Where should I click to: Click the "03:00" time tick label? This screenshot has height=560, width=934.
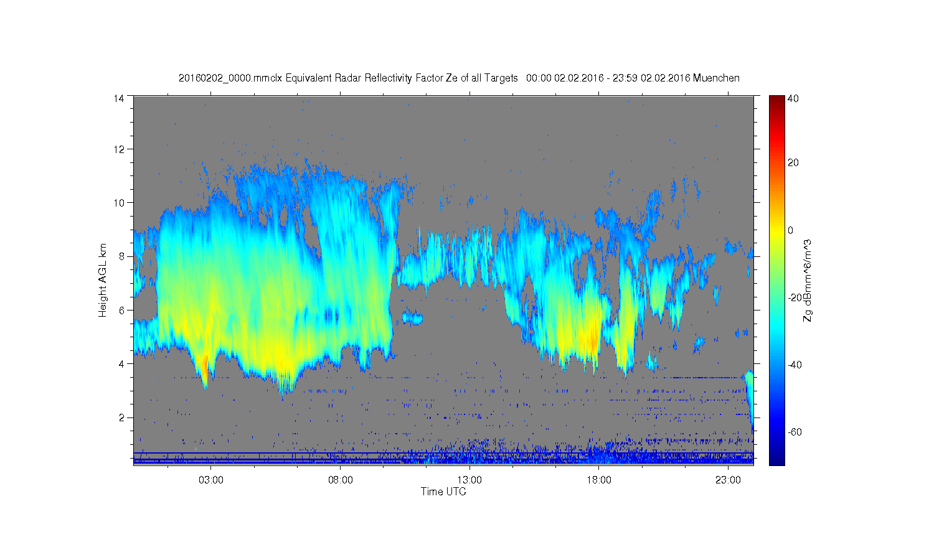pyautogui.click(x=211, y=480)
